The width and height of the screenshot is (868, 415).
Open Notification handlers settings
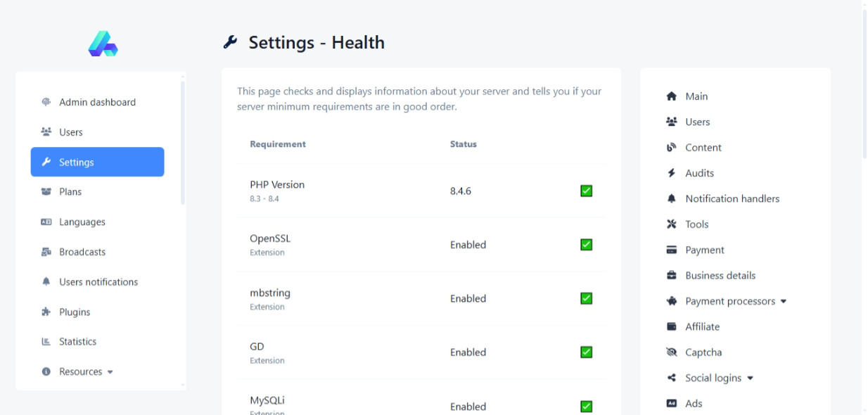pos(732,199)
